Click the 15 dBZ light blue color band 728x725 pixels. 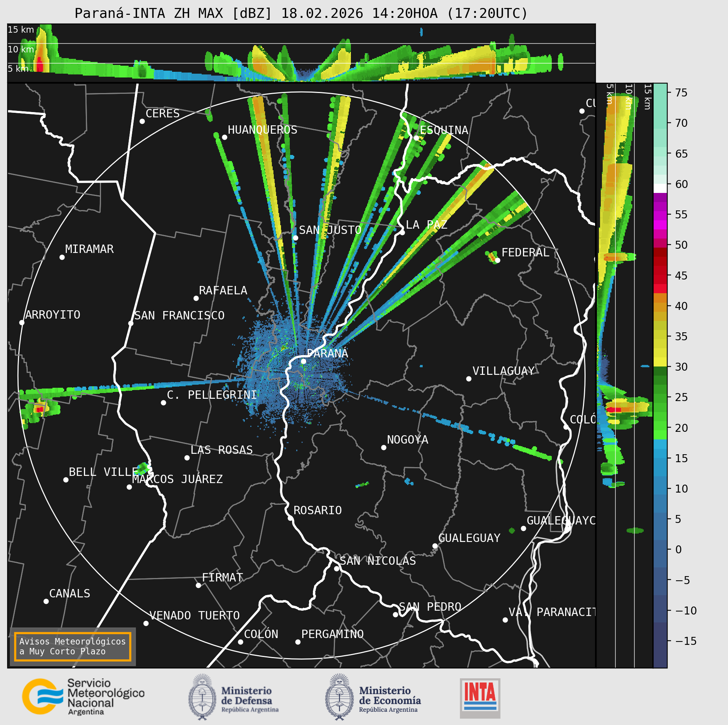coord(660,453)
